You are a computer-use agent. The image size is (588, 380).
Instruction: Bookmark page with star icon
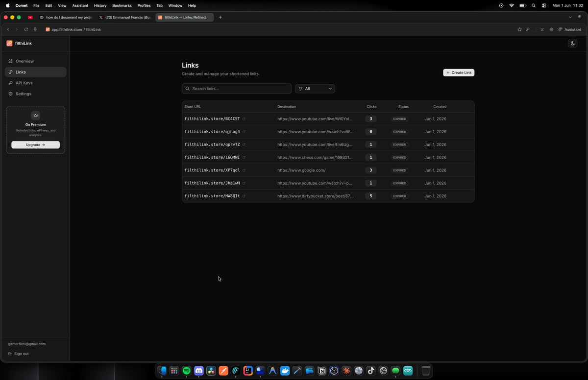[519, 29]
